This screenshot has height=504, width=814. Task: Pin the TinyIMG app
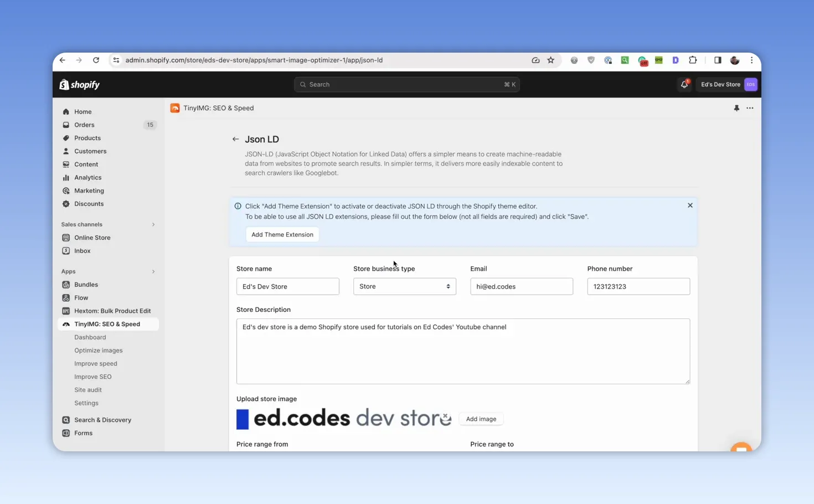(736, 108)
